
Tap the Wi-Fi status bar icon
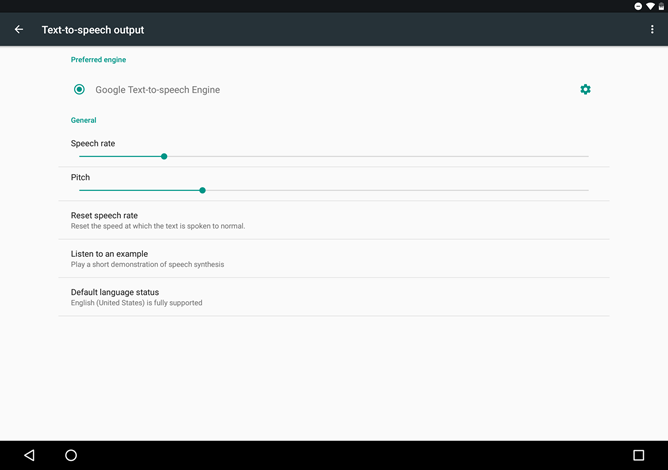(x=650, y=6)
